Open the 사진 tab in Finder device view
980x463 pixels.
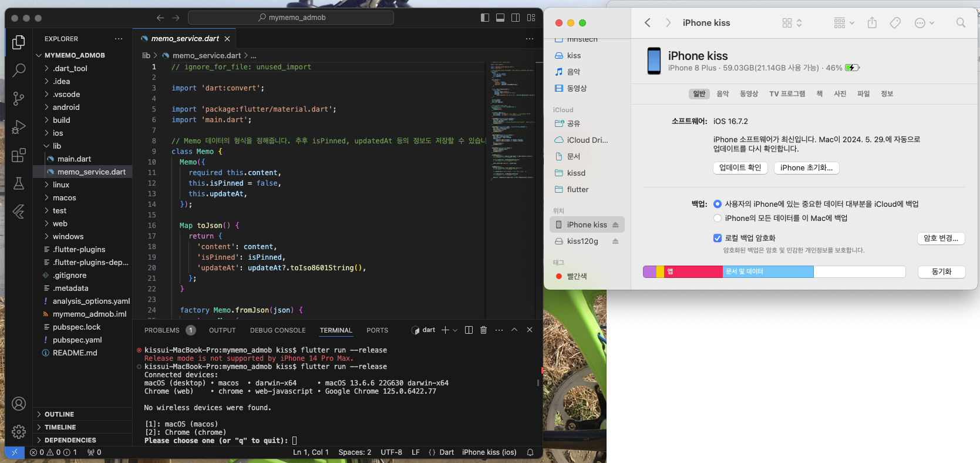click(x=840, y=94)
